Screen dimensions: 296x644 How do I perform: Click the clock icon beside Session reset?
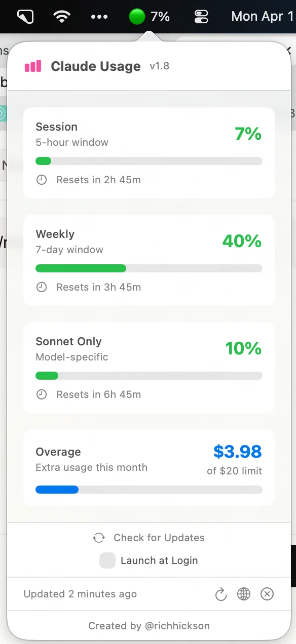click(x=42, y=180)
